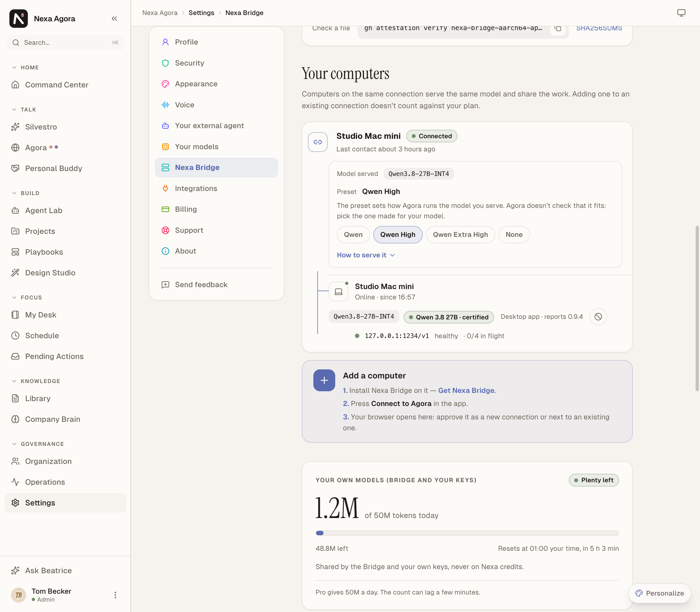Open the Security settings tab
This screenshot has height=612, width=700.
[216, 63]
